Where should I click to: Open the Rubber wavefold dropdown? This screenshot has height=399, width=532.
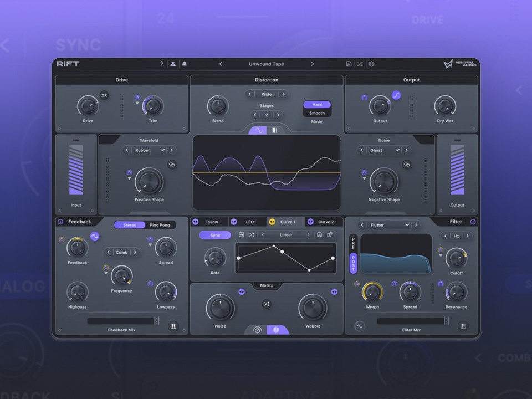coord(150,150)
